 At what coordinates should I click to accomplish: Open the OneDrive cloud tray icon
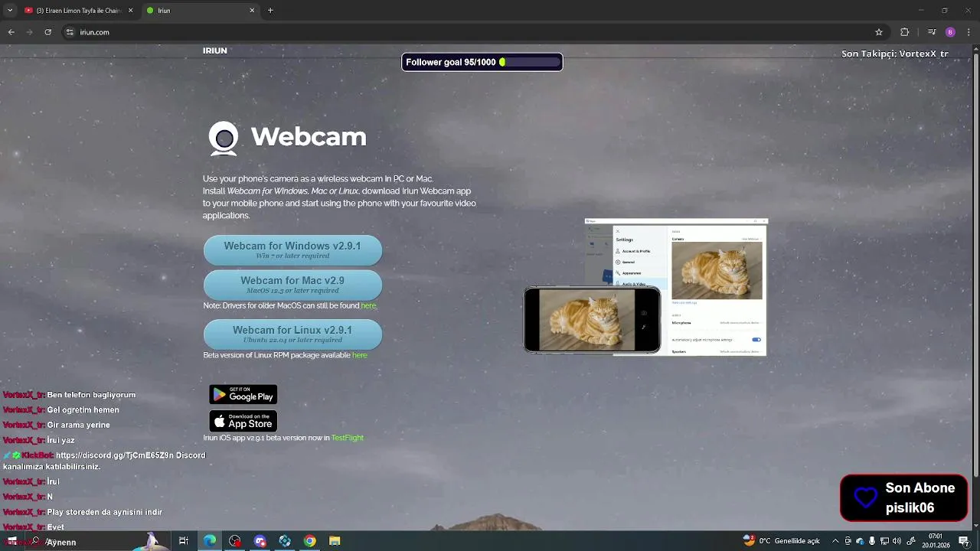click(x=860, y=541)
